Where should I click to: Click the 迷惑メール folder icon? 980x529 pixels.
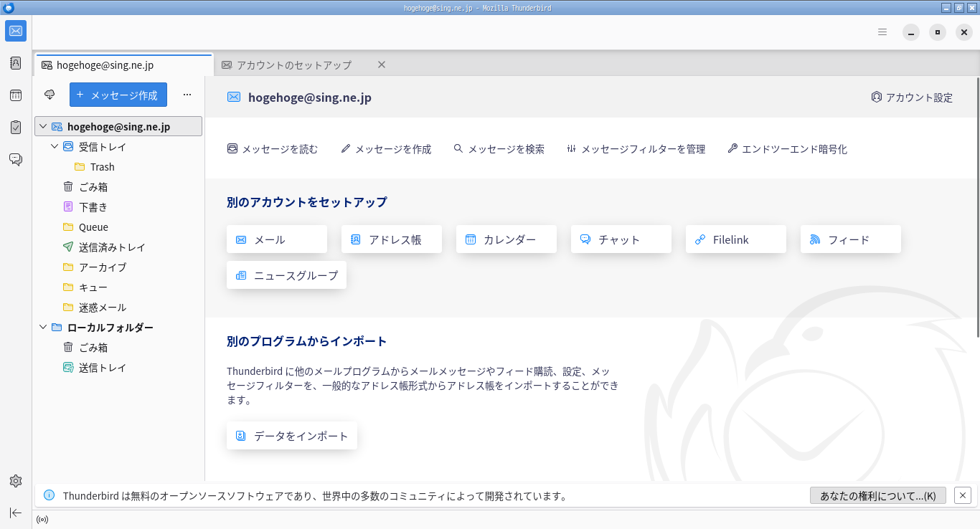click(x=68, y=308)
